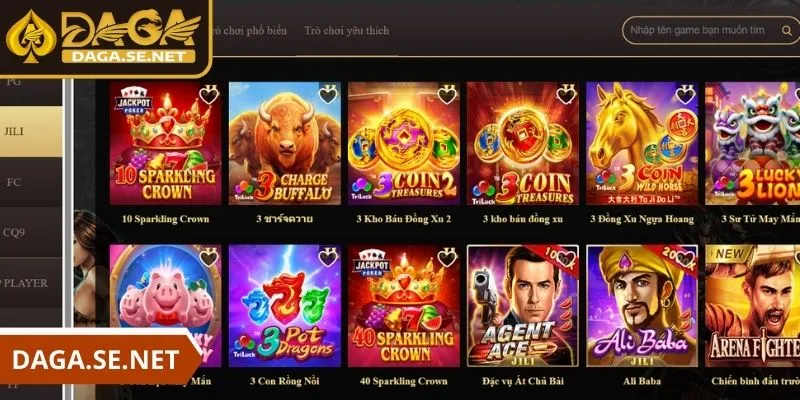Click heart on the lucky piggy game
Screen dimensions: 800x400
coord(209,257)
